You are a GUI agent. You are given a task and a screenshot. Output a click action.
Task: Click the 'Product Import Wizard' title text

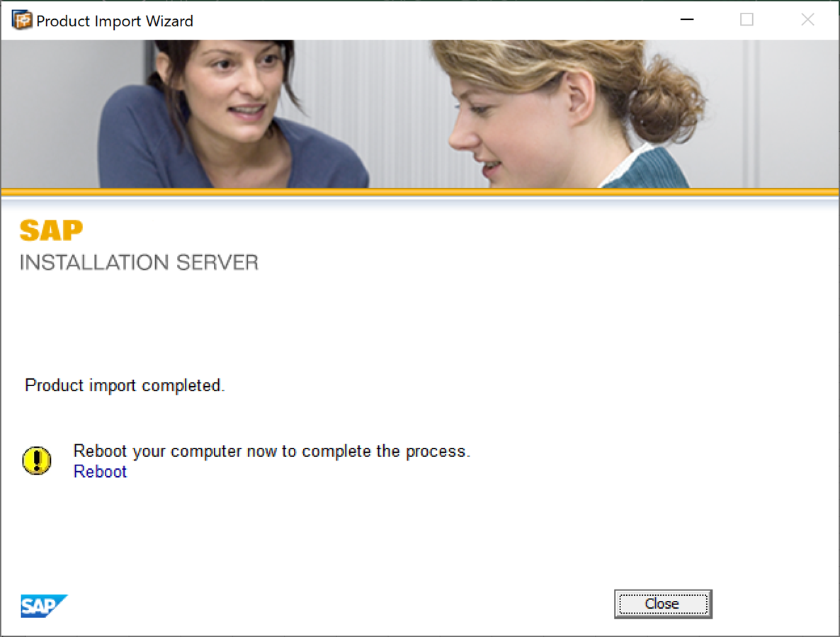(x=115, y=21)
